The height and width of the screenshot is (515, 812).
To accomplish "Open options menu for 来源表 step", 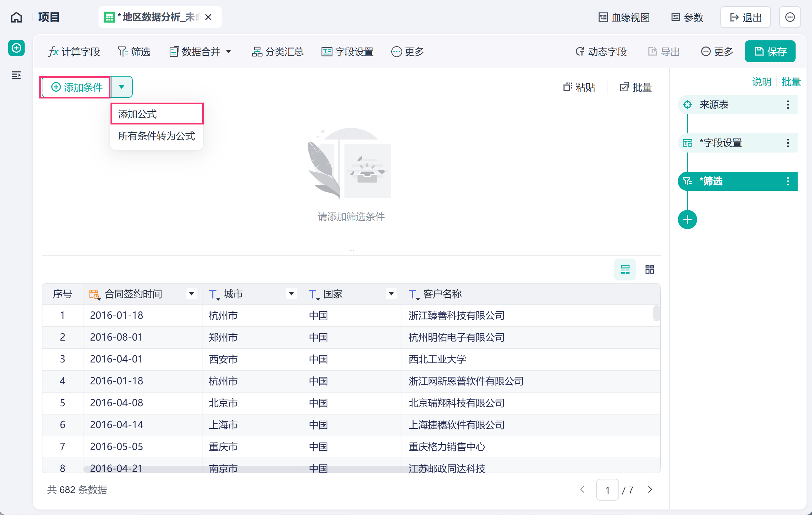I will (788, 105).
